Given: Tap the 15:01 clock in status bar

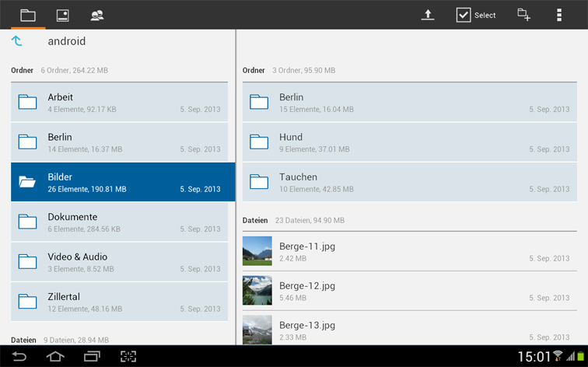Looking at the screenshot, I should 534,357.
